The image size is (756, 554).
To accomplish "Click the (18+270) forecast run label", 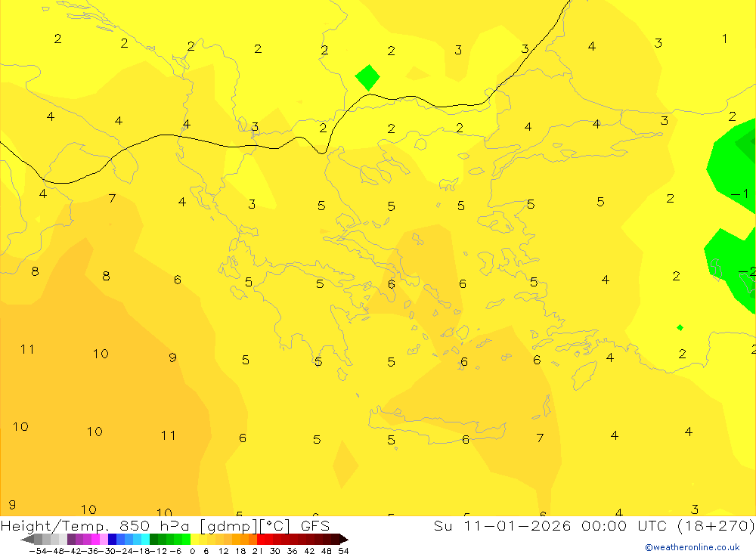I will 716,525.
